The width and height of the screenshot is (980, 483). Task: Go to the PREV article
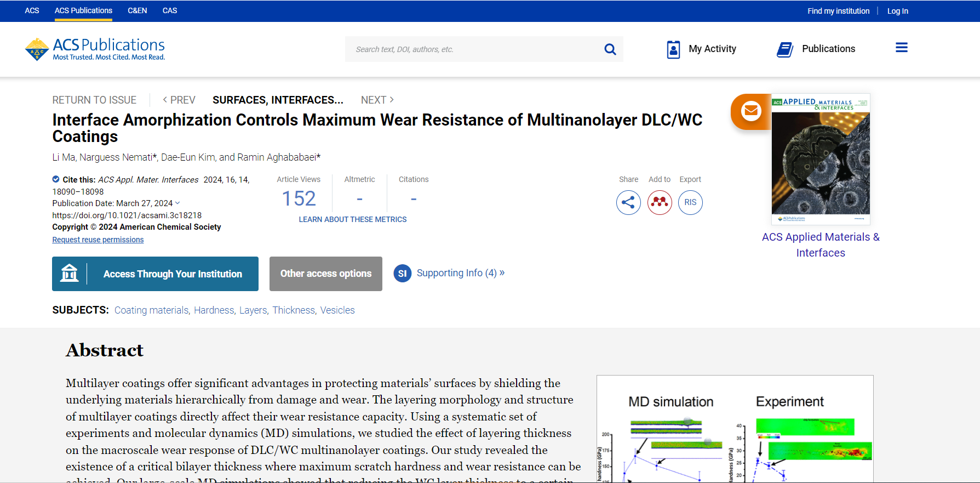coord(179,100)
